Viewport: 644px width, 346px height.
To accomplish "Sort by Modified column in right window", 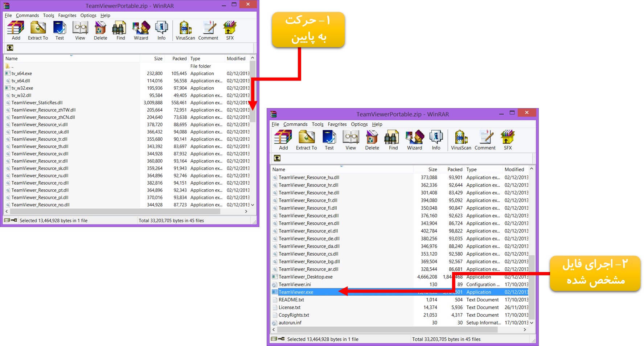I will [x=515, y=169].
